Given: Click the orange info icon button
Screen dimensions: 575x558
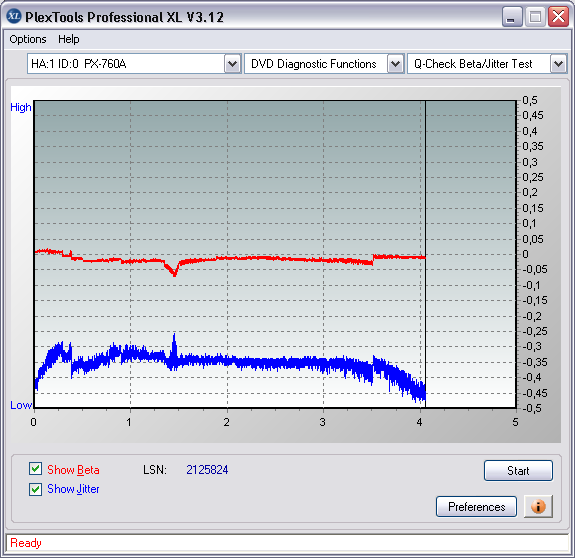Looking at the screenshot, I should pyautogui.click(x=538, y=506).
